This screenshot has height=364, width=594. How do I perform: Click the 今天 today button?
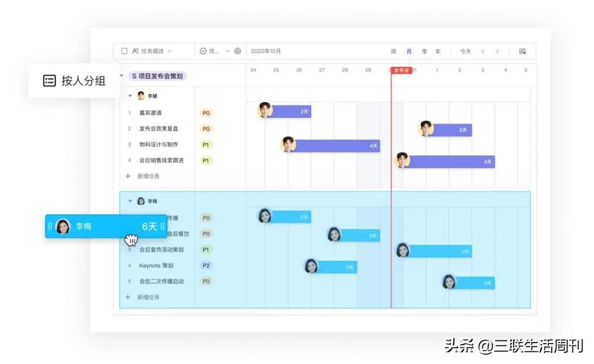pyautogui.click(x=465, y=51)
